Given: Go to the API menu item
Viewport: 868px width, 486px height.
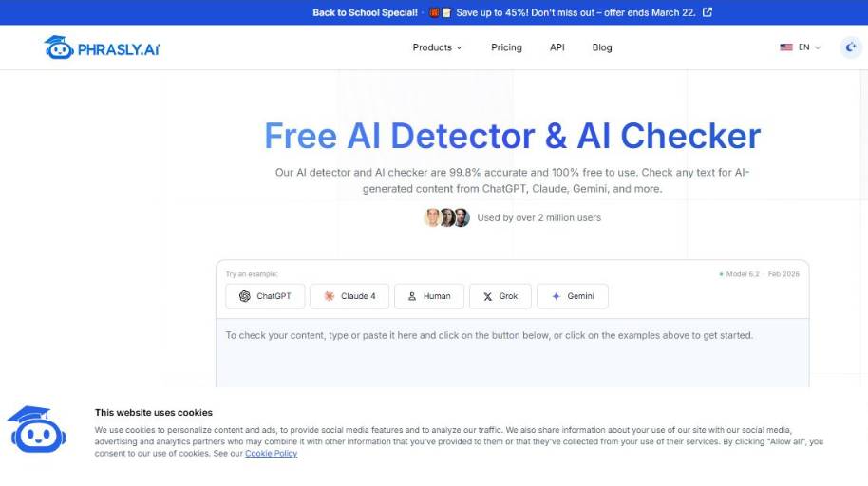Looking at the screenshot, I should tap(557, 47).
